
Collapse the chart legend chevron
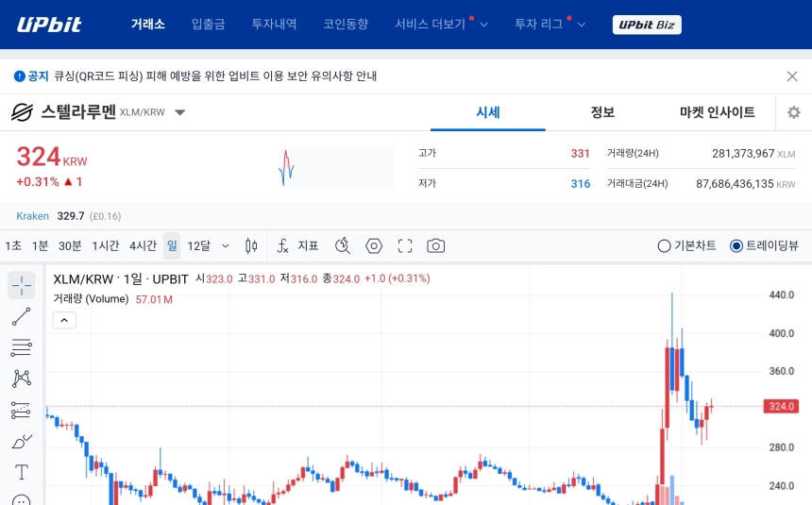64,320
